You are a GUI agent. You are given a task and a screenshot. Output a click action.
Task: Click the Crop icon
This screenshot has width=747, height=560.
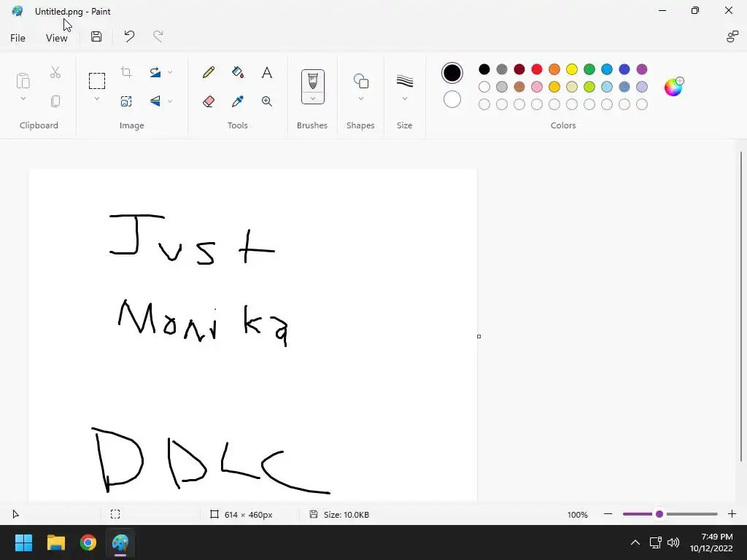tap(126, 72)
